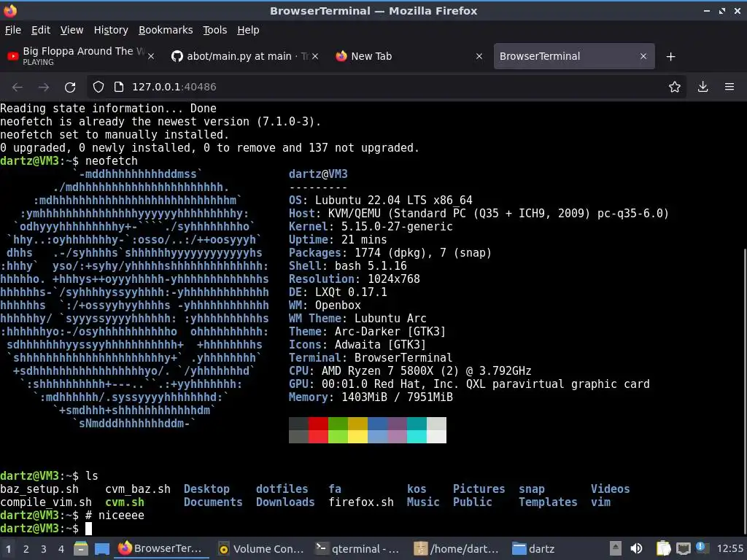Open the file manager launcher in the panel
The width and height of the screenshot is (747, 560).
point(81,548)
